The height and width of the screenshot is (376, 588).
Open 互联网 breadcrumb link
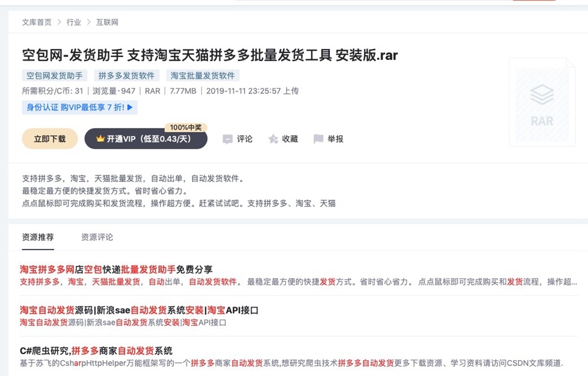[x=107, y=22]
